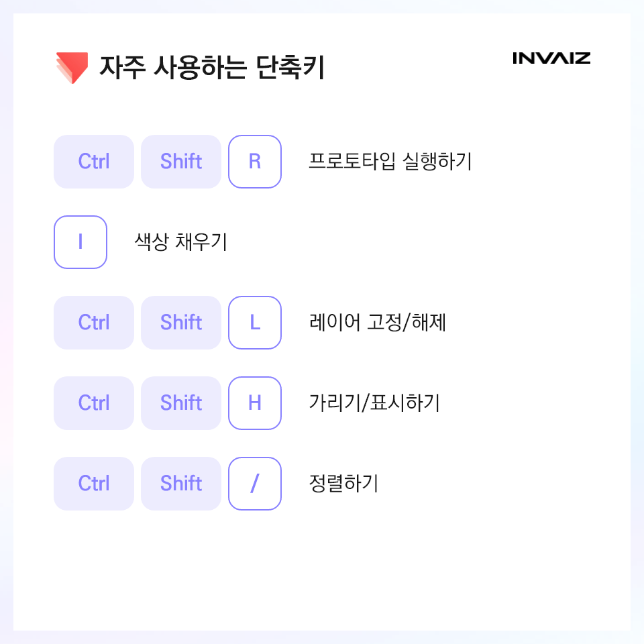Viewport: 644px width, 644px height.
Task: Click the H key icon
Action: tap(255, 403)
